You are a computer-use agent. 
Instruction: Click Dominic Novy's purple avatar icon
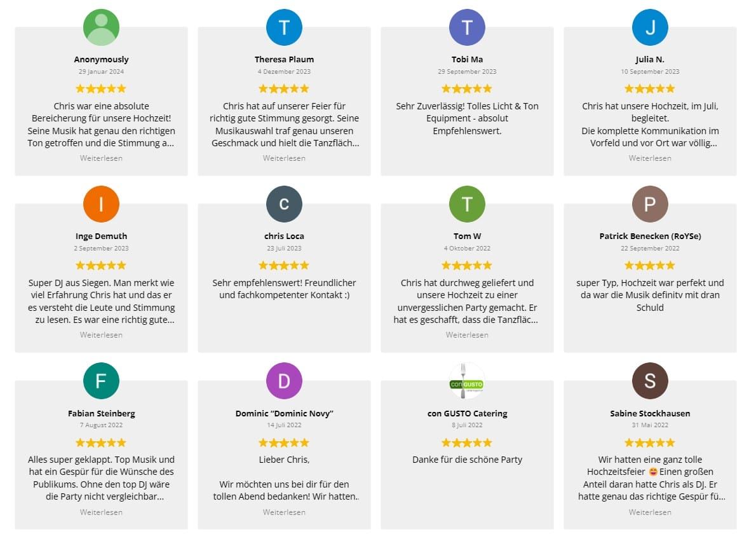pyautogui.click(x=284, y=381)
